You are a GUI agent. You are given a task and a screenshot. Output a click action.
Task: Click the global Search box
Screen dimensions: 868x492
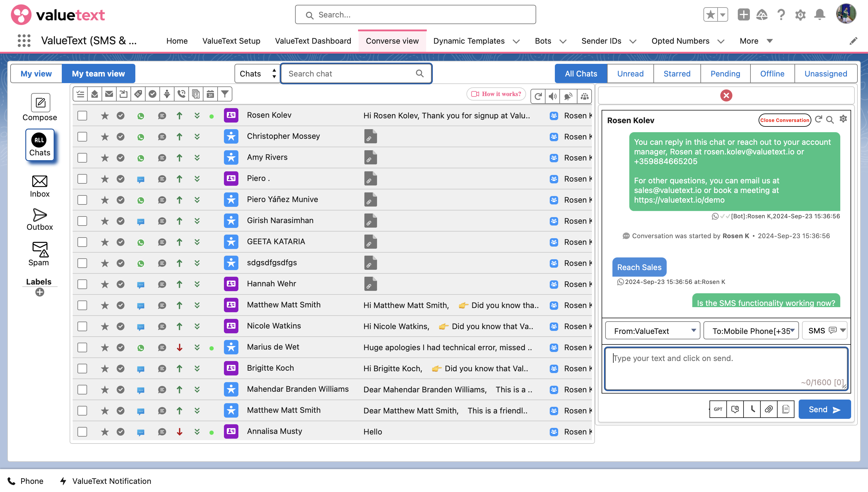415,14
